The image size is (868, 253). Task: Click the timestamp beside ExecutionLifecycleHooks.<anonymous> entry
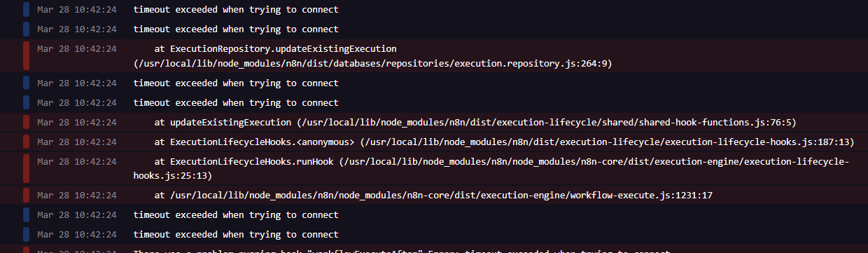coord(77,142)
